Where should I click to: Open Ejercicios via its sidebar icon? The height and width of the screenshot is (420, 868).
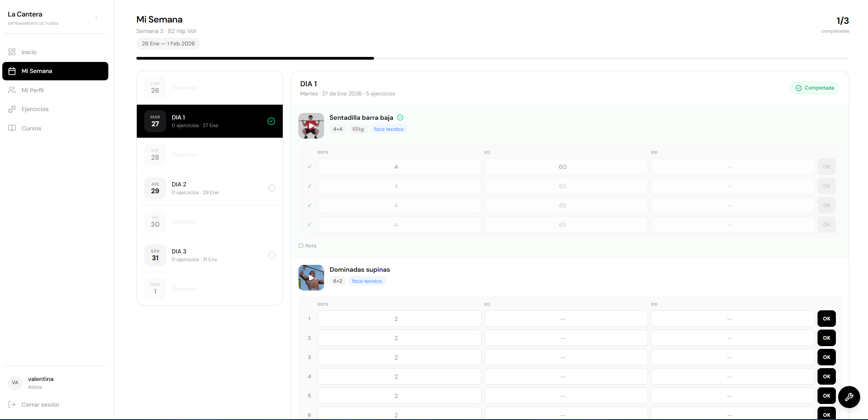pos(12,109)
